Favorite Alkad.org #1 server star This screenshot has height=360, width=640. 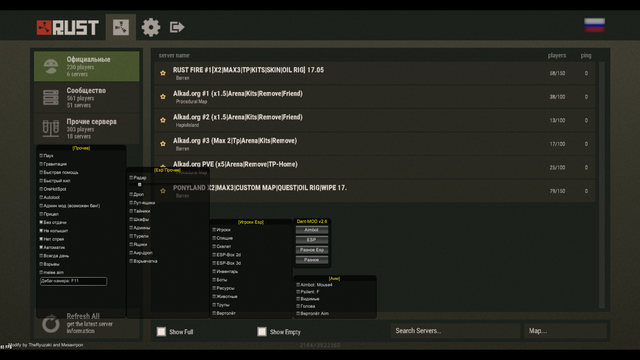[163, 97]
